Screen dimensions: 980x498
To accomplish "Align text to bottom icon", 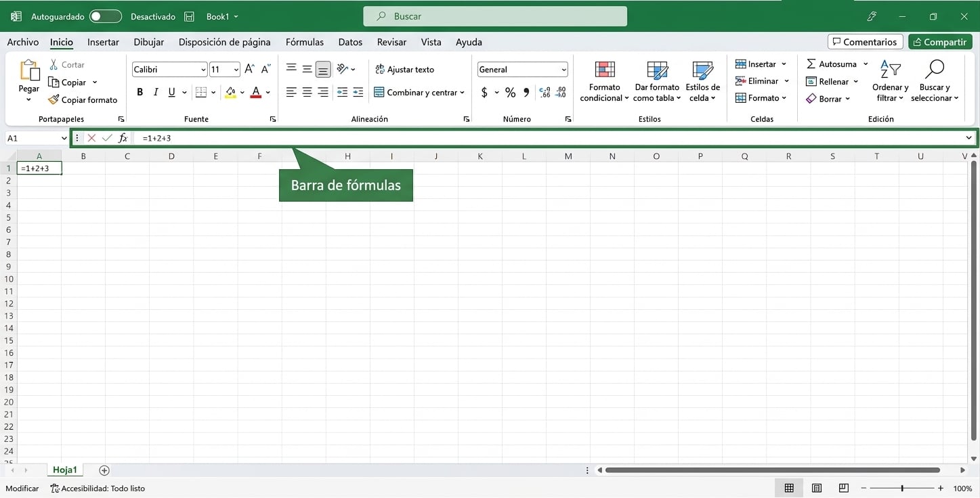I will [323, 69].
